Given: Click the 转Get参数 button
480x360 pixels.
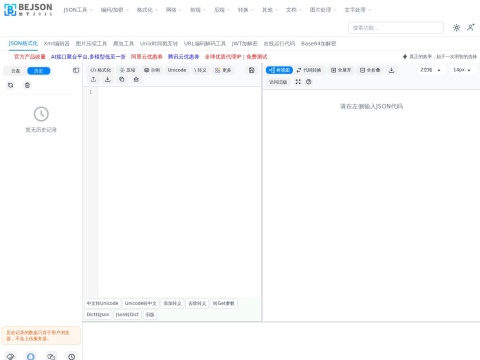Looking at the screenshot, I should pos(224,303).
